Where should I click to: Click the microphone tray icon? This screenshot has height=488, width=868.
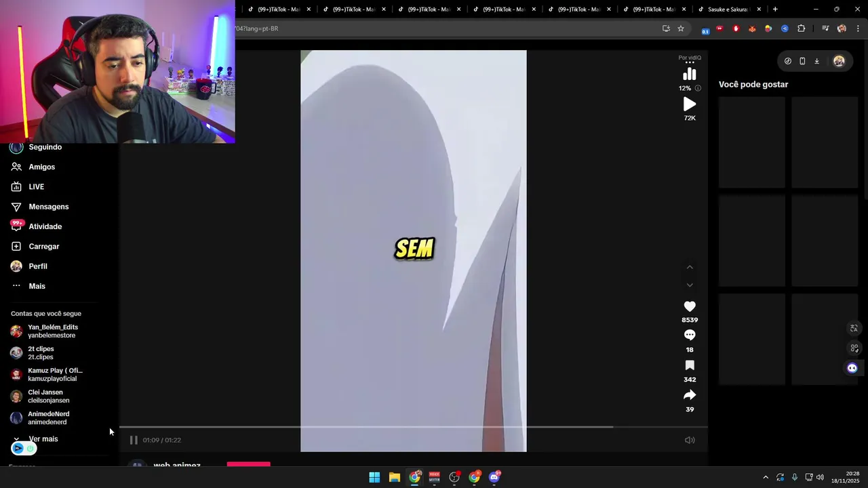click(x=795, y=477)
